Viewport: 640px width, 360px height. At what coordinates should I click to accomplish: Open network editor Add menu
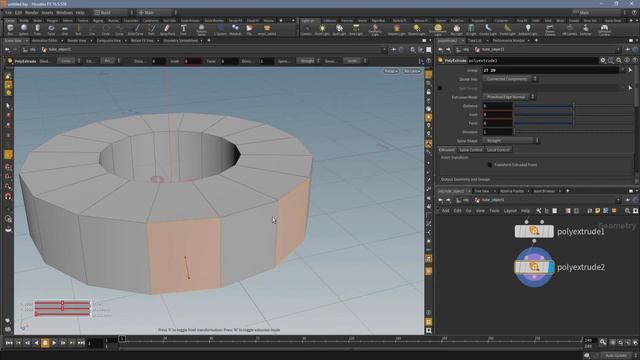tap(446, 211)
